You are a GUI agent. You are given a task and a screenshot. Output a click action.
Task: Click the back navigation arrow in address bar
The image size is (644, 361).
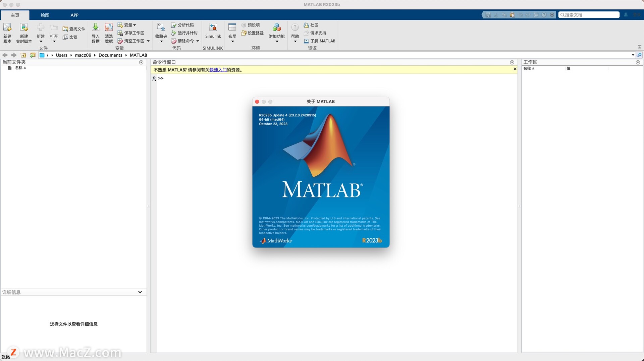[5, 55]
